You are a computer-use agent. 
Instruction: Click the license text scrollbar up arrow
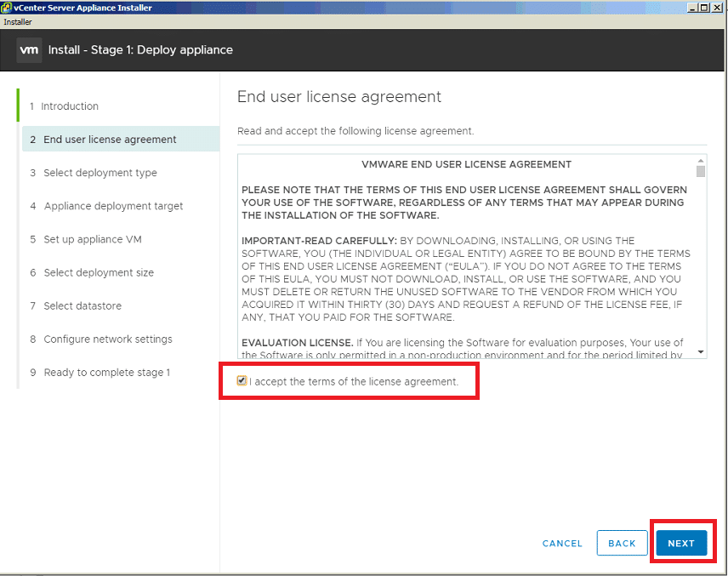click(701, 160)
